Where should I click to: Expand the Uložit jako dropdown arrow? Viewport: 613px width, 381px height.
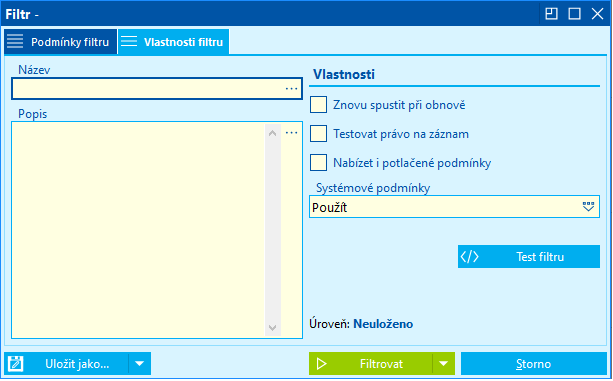point(140,364)
